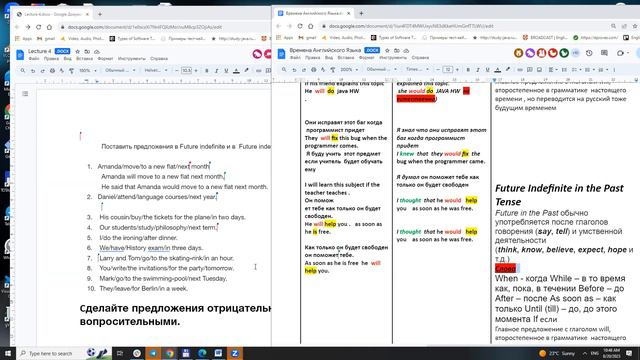Open comments panel in right document
This screenshot has height=360, width=640.
(x=604, y=53)
